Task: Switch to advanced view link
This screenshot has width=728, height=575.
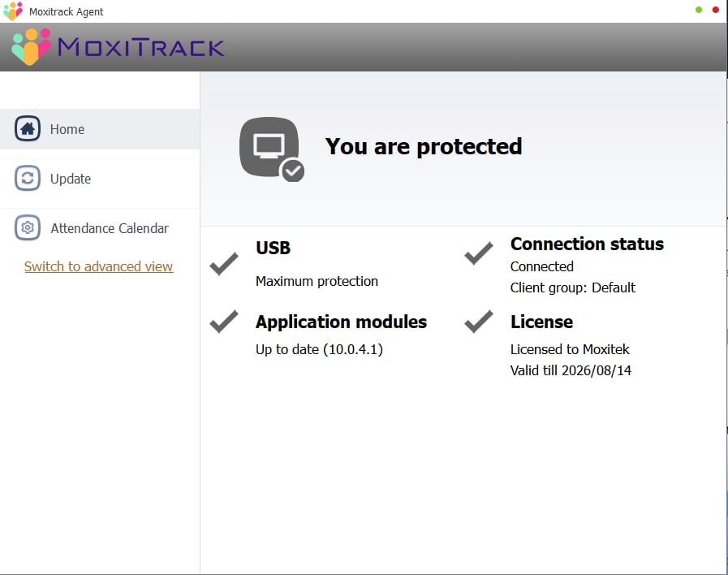Action: tap(98, 266)
